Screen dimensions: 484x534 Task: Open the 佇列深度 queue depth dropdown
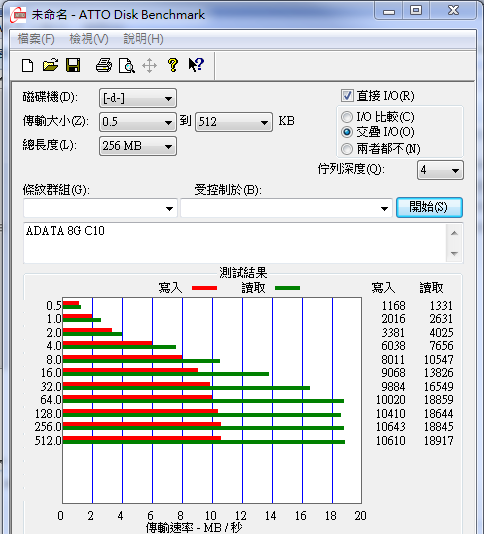tap(440, 170)
